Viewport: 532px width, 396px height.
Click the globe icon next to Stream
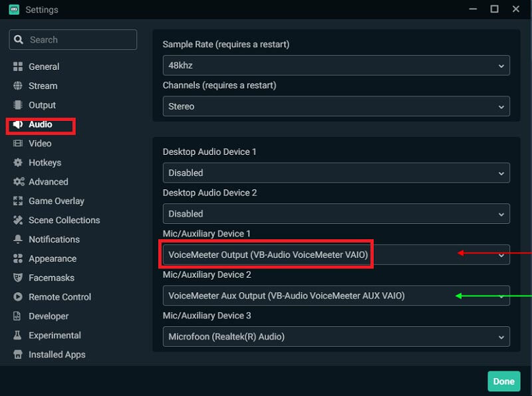point(18,86)
